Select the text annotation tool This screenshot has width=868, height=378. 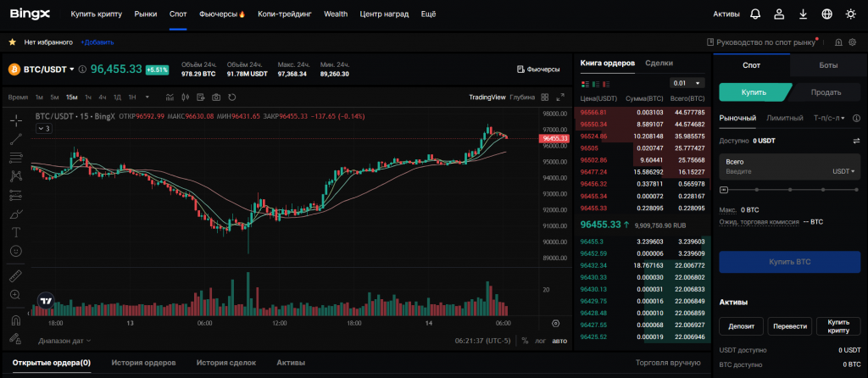(x=16, y=232)
